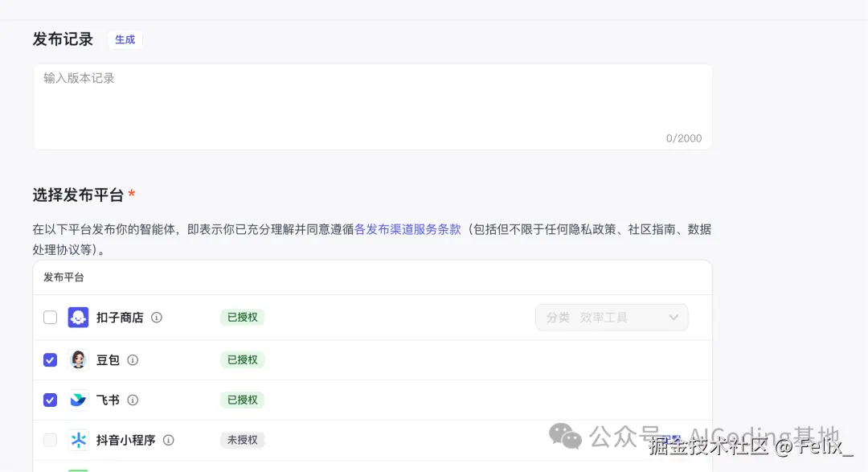Open the 各发布渠道服务条款 link

coord(407,229)
